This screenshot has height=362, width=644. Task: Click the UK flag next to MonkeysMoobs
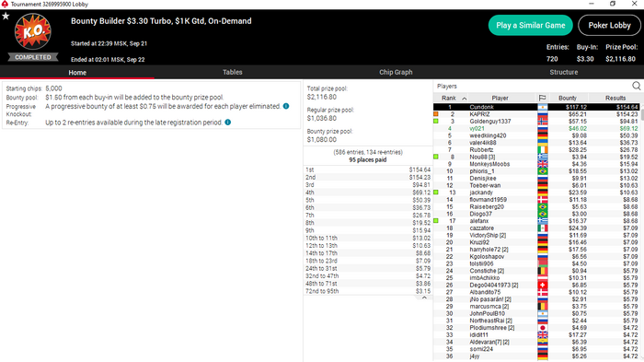[543, 164]
